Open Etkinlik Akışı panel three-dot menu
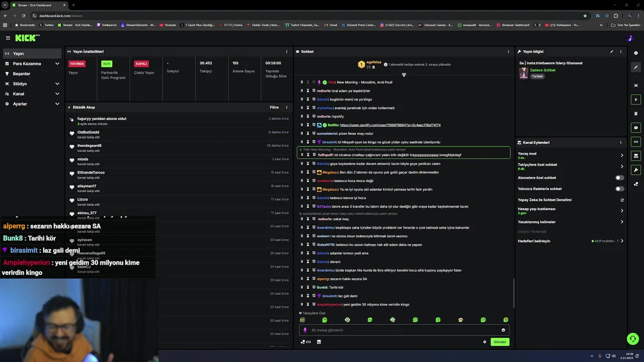 point(287,107)
